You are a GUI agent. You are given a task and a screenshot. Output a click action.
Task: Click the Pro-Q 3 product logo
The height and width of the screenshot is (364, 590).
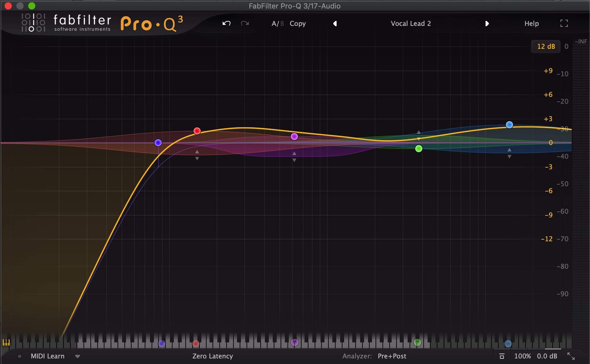[x=152, y=23]
